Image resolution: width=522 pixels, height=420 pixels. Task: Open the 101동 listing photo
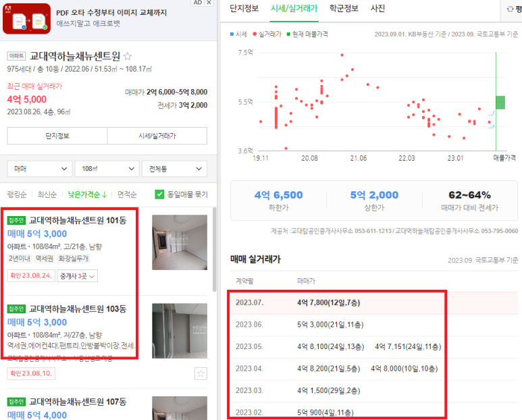(180, 242)
